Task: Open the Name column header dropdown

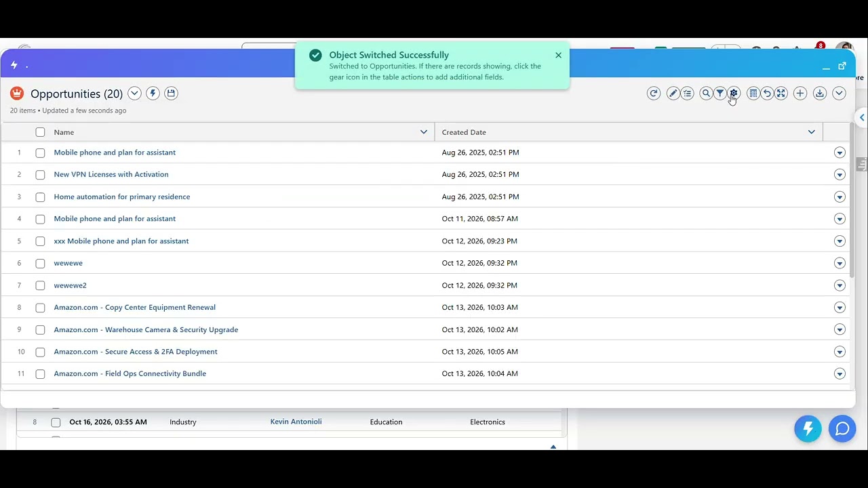Action: click(424, 132)
